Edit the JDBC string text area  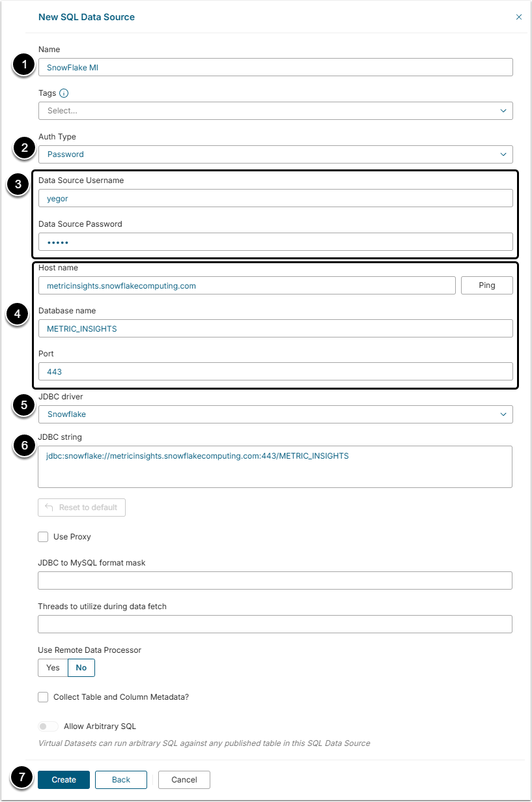275,466
